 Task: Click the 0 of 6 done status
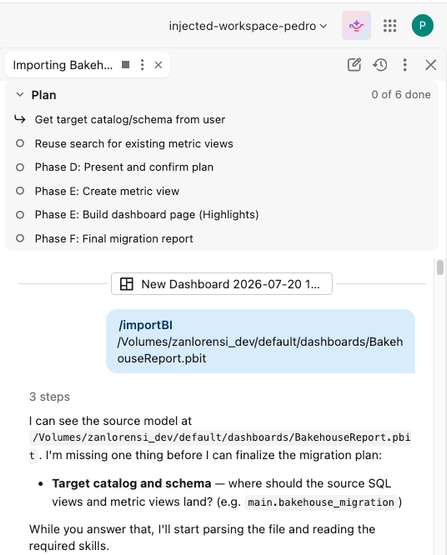click(401, 95)
